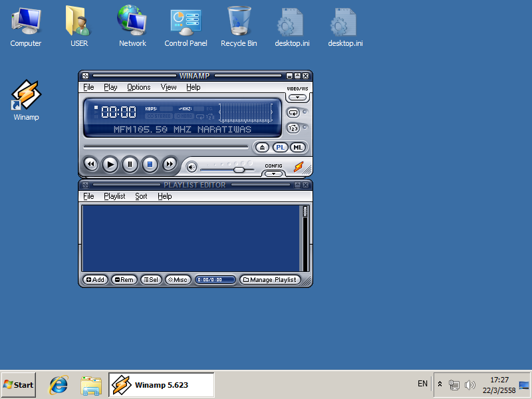Viewport: 532px width, 399px height.
Task: Launch Internet Explorer from taskbar
Action: [59, 385]
